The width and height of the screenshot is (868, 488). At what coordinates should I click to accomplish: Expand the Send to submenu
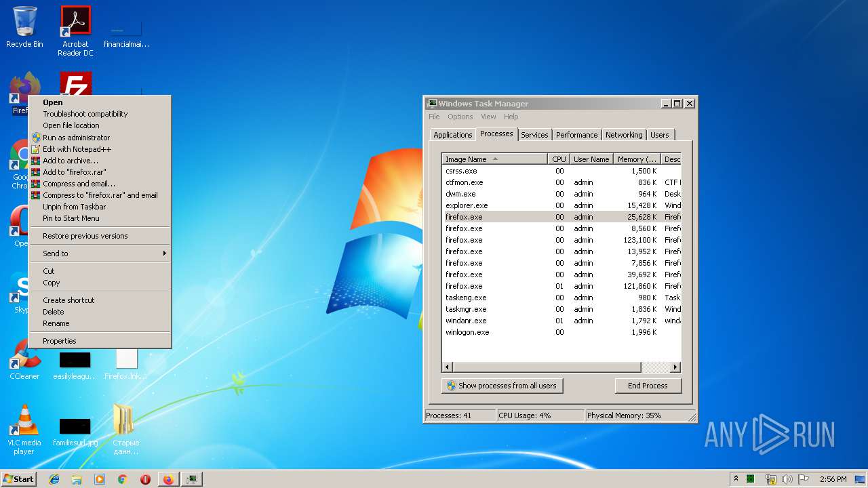(100, 253)
